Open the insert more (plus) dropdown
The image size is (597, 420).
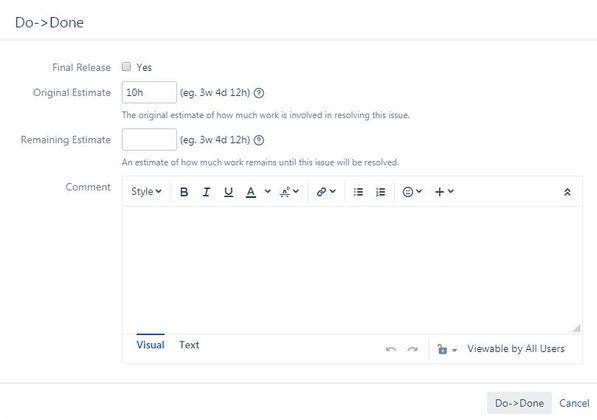pos(444,192)
